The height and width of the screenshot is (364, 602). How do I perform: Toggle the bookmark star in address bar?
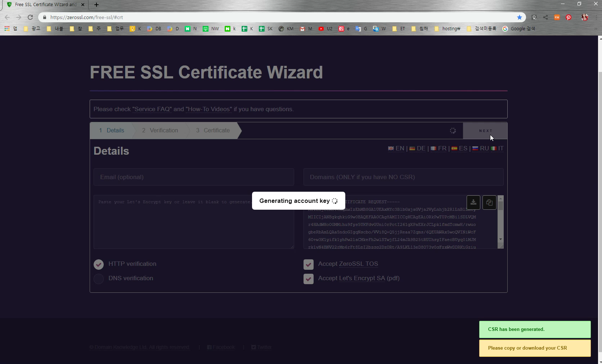click(519, 17)
